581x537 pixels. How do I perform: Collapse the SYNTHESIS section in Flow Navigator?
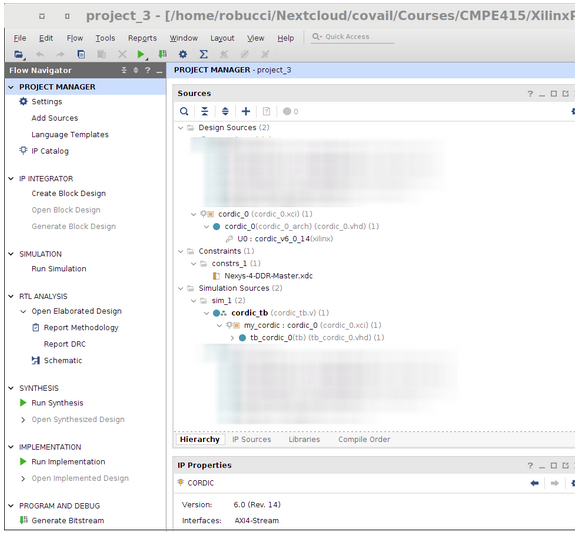point(11,389)
